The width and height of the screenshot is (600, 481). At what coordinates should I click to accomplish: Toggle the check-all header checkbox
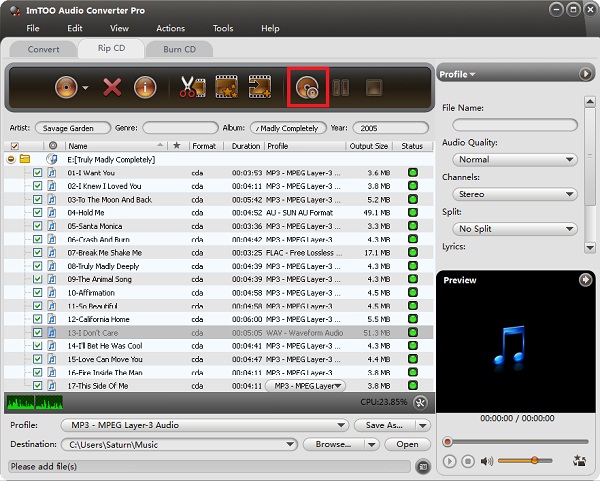[x=15, y=146]
